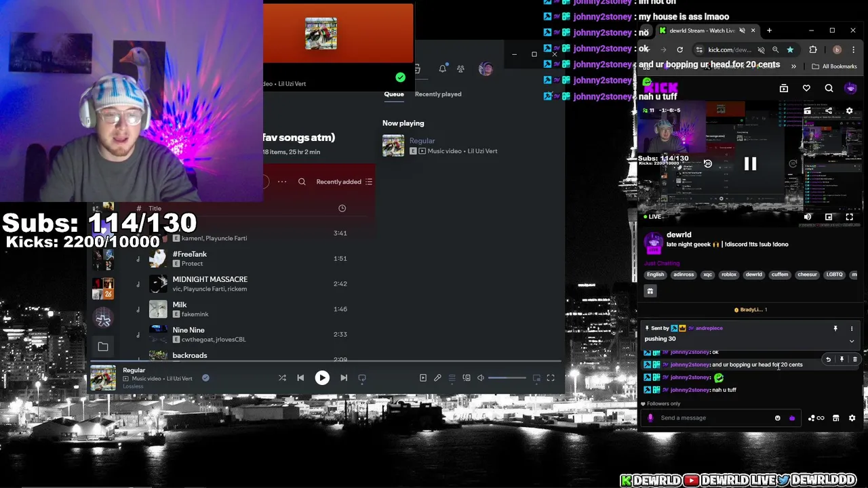Image resolution: width=868 pixels, height=488 pixels.
Task: Open Spotify friend activity icon
Action: pyautogui.click(x=460, y=68)
